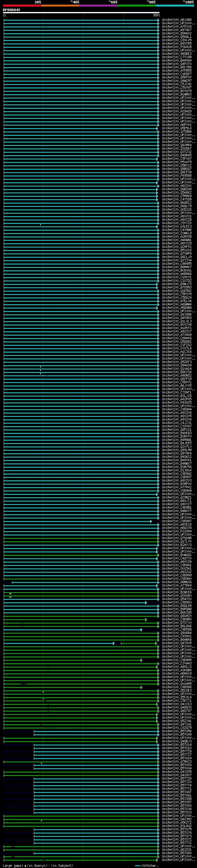The width and height of the screenshot is (197, 868).
Task: Click the red 20% identity legend segment
Action: click(x=22, y=6)
